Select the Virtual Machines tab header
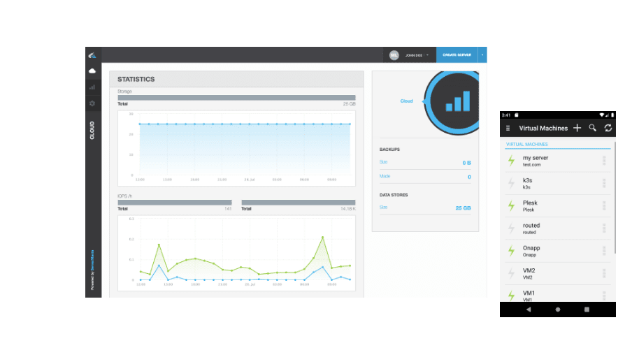This screenshot has height=364, width=632. (x=527, y=145)
